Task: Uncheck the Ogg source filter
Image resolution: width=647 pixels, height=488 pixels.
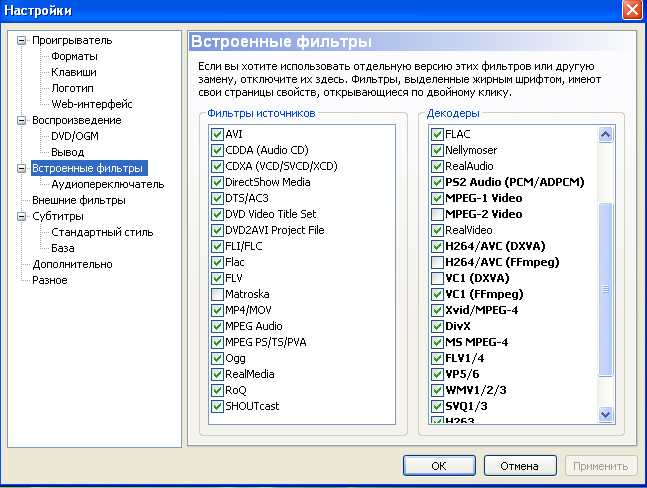Action: click(x=217, y=358)
